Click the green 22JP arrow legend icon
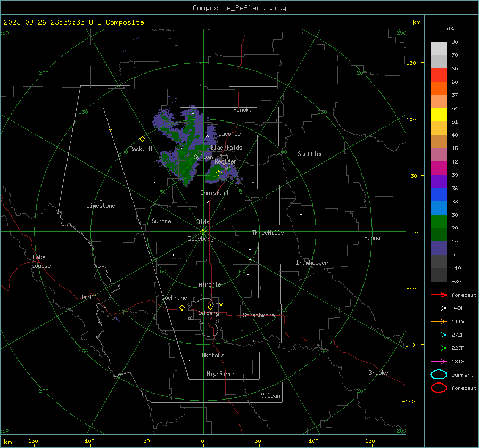Screen dimensions: 479x448 pyautogui.click(x=439, y=348)
